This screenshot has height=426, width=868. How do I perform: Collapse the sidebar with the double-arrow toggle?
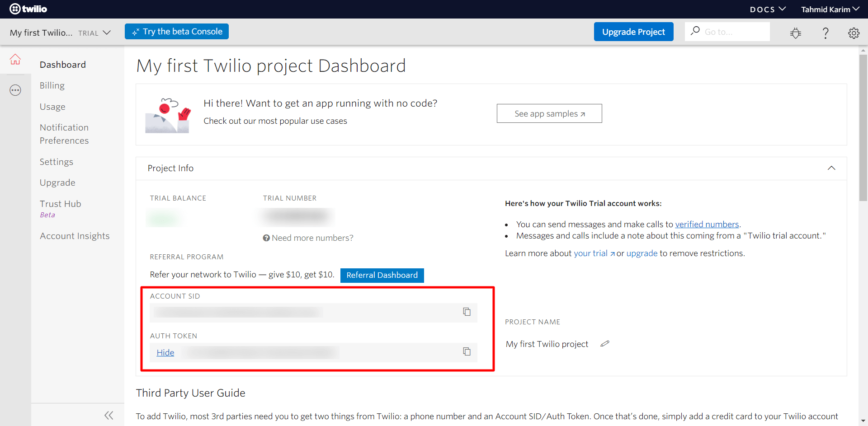pyautogui.click(x=108, y=415)
